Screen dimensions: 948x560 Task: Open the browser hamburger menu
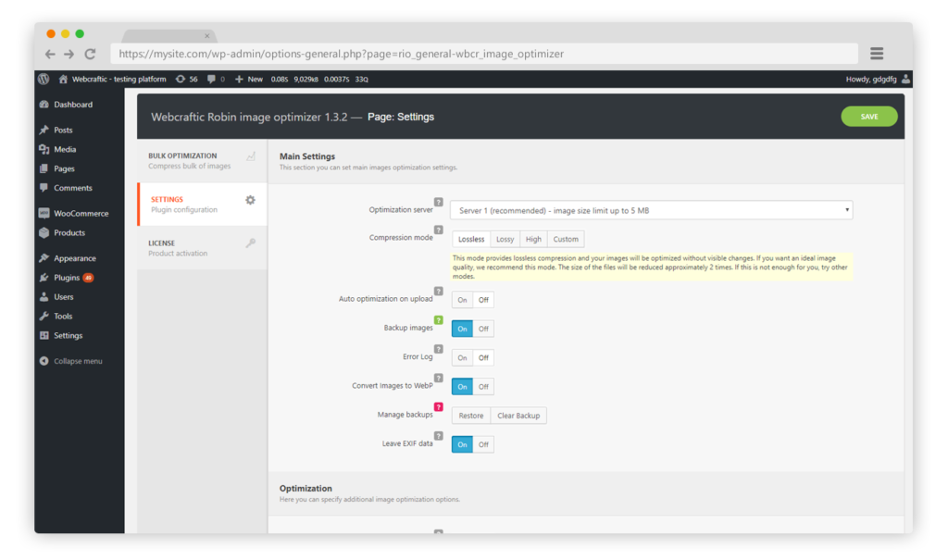pos(877,53)
